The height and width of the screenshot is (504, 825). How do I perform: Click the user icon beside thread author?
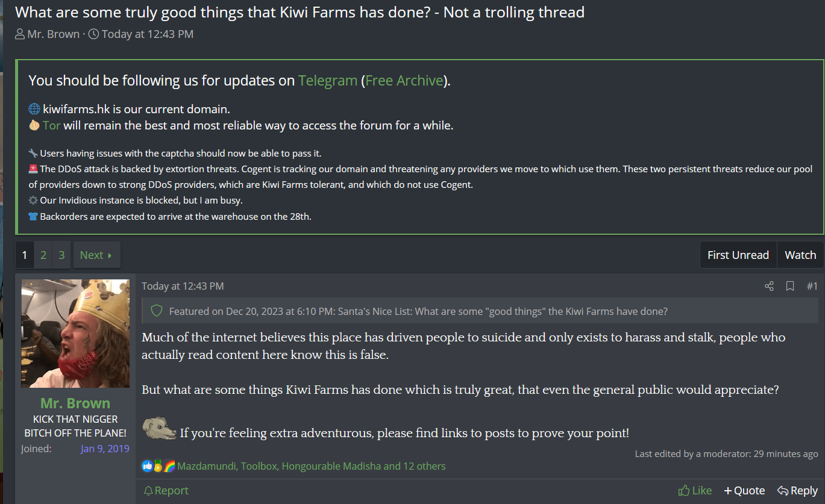[x=20, y=34]
